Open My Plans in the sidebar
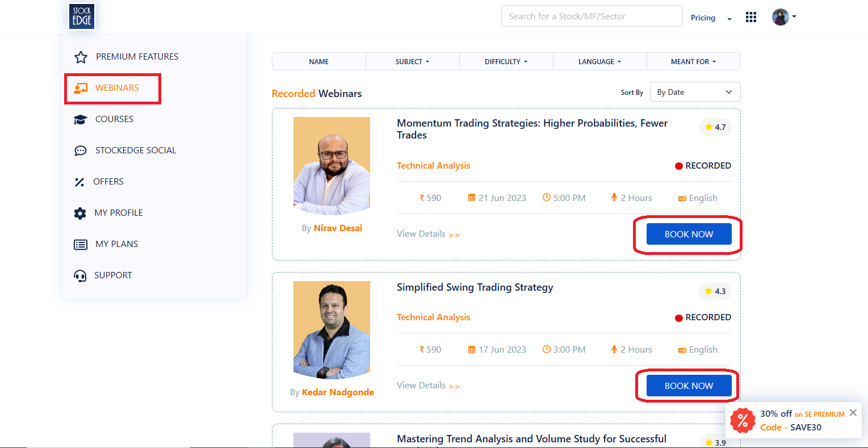This screenshot has height=448, width=868. [116, 244]
